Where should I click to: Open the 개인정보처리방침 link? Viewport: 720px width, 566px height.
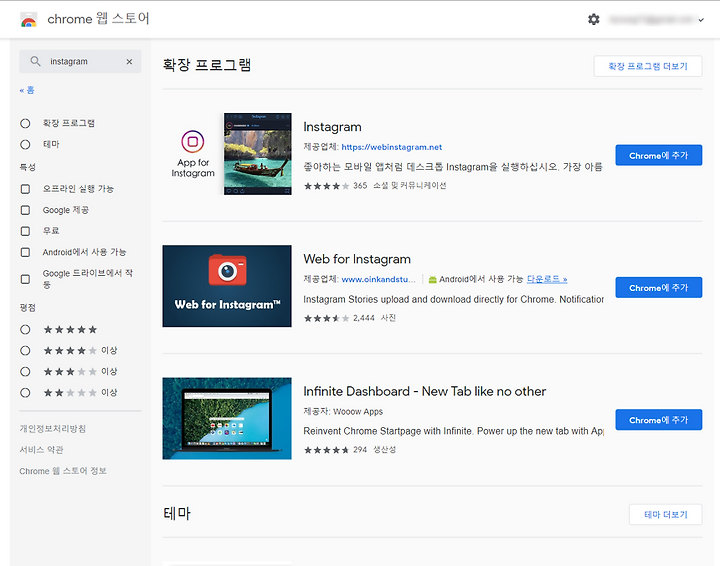(52, 428)
